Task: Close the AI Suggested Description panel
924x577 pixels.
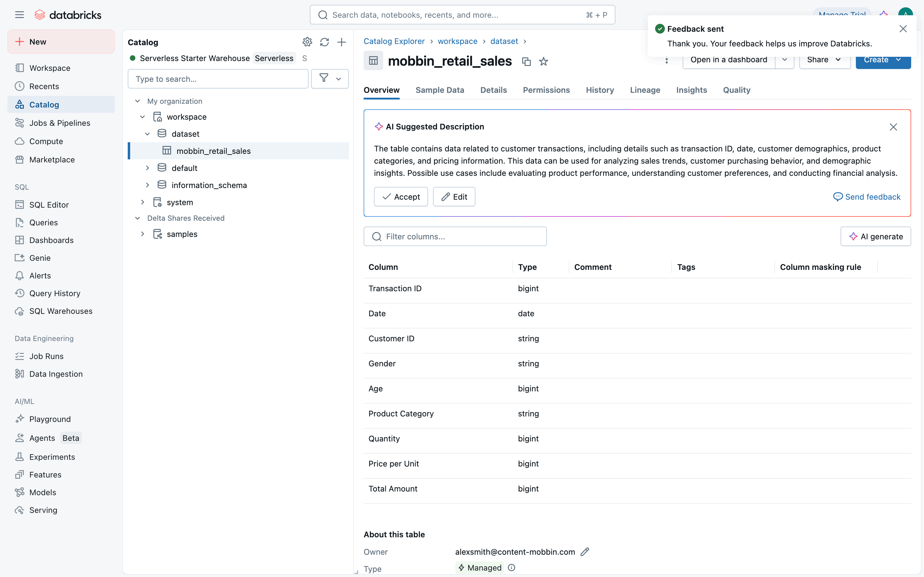Action: coord(893,127)
